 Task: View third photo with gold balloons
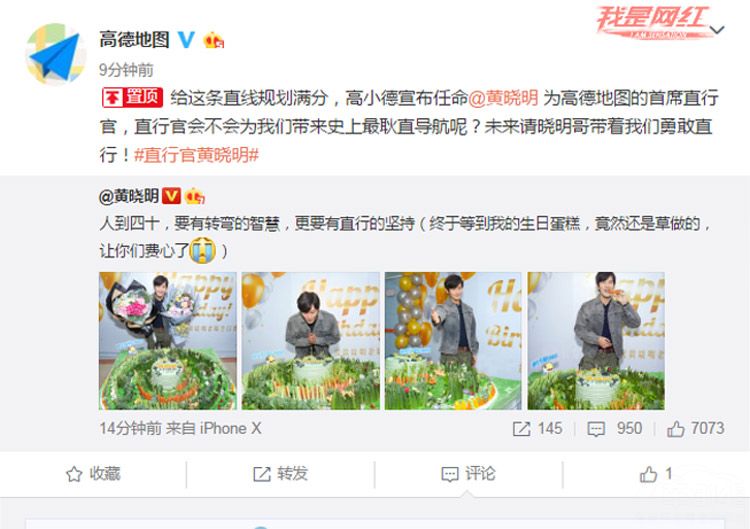[453, 341]
